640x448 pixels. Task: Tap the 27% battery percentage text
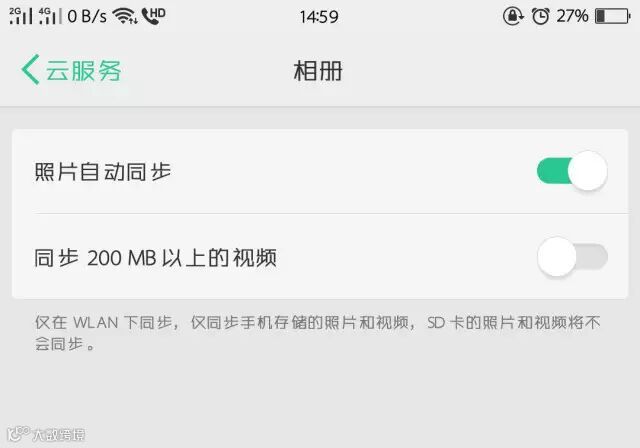(x=572, y=16)
